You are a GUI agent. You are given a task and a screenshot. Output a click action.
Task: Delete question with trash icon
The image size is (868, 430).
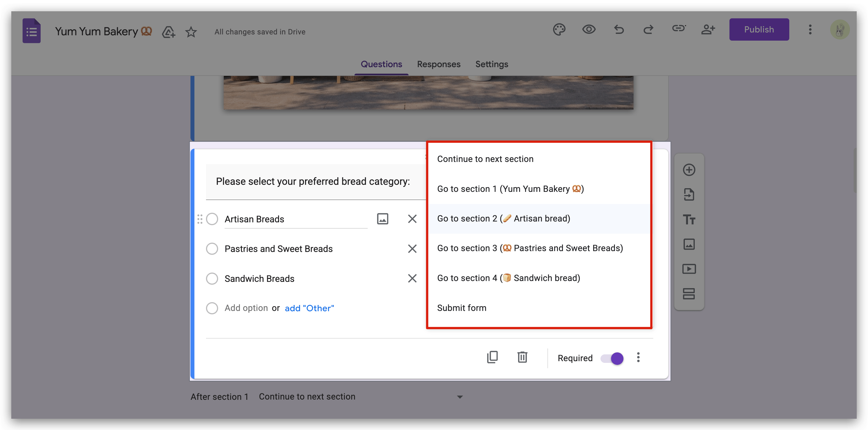point(522,357)
